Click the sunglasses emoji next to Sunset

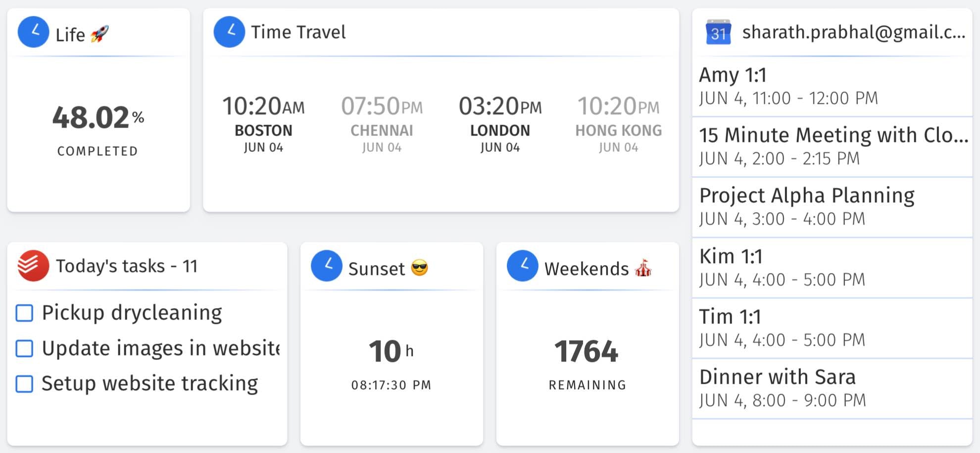point(419,268)
